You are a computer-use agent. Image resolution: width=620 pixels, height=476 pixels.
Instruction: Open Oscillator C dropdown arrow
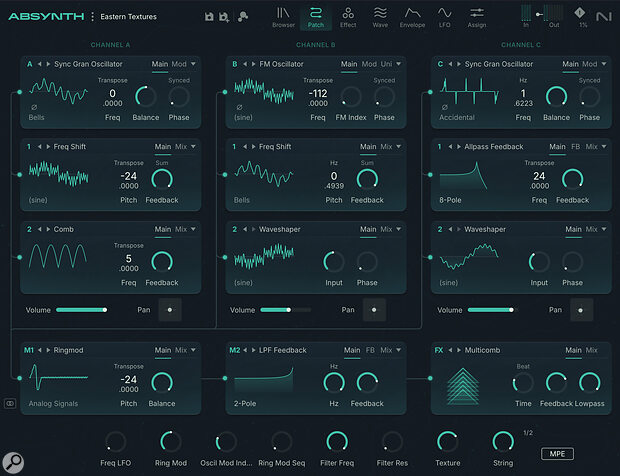click(604, 64)
